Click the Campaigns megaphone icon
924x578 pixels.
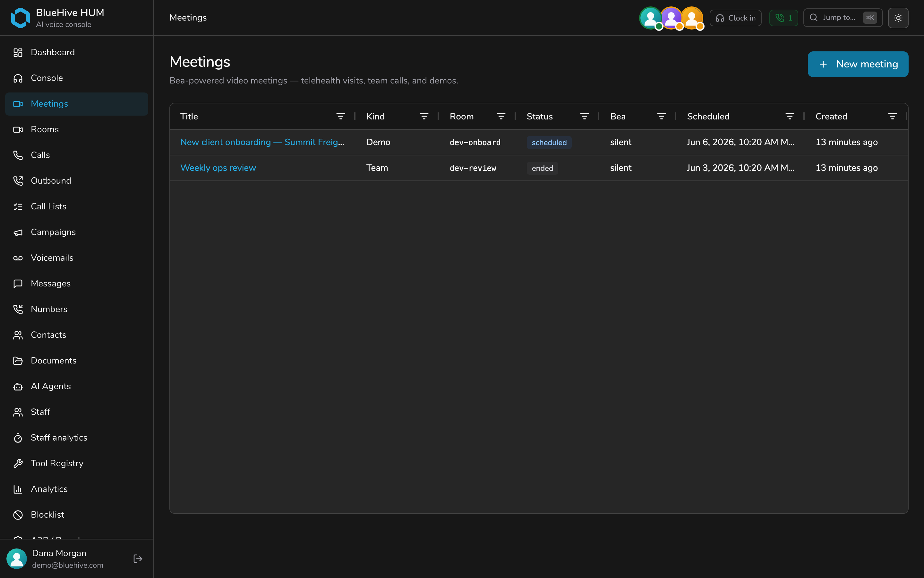point(18,232)
